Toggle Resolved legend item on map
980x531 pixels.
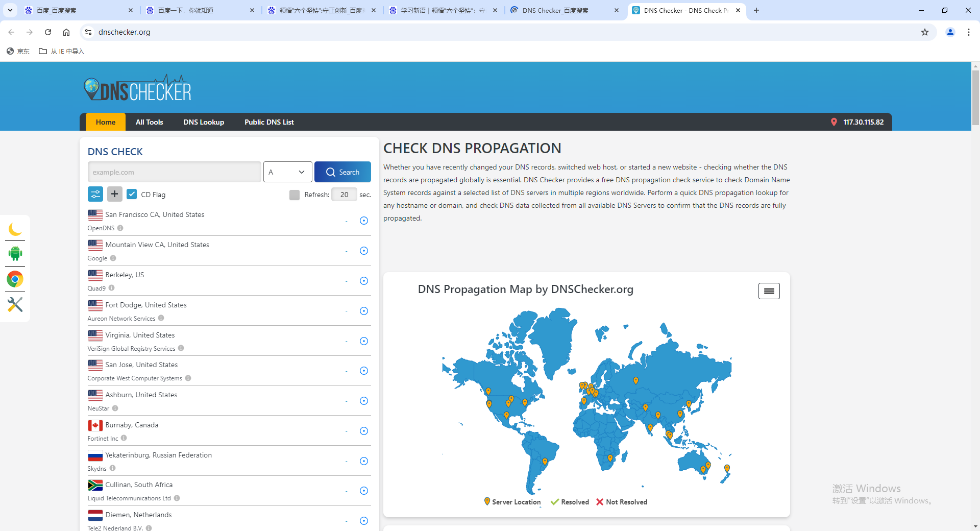[570, 502]
